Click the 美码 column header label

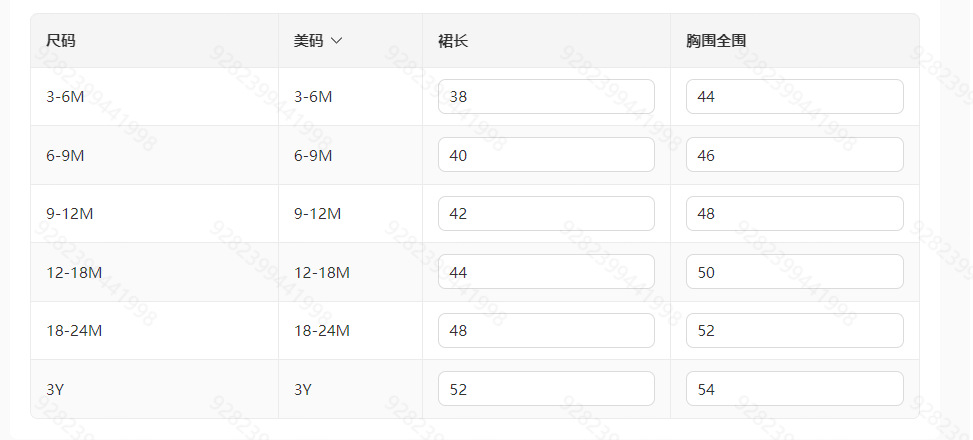[x=309, y=41]
